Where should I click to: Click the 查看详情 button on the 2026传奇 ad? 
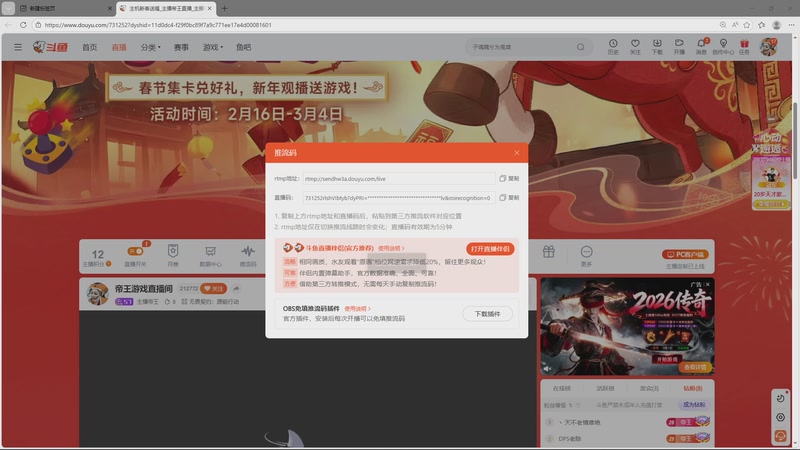694,367
